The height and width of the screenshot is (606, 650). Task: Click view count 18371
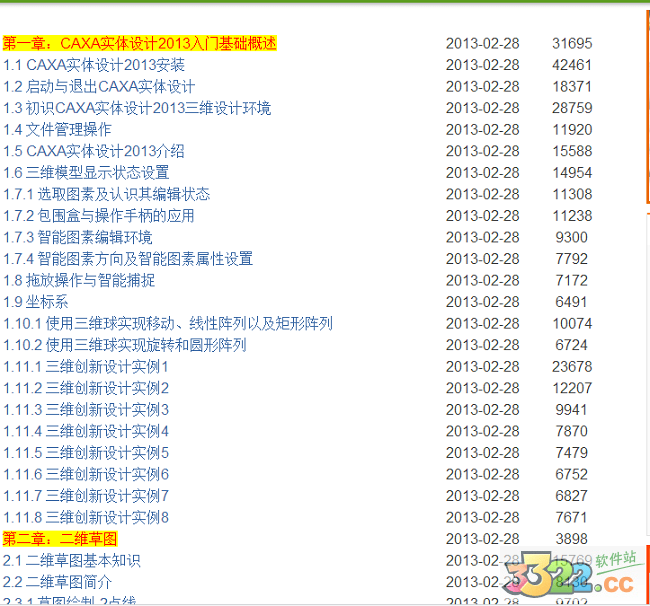[572, 87]
